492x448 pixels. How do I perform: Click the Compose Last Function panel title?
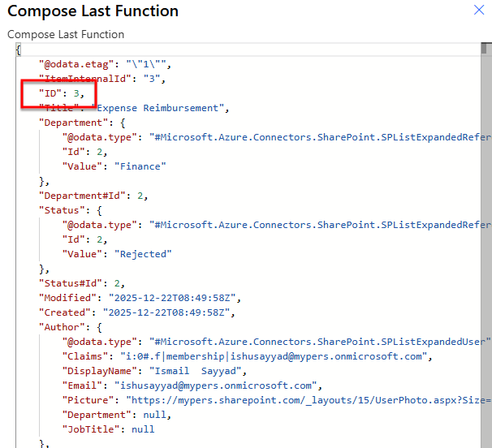pos(93,11)
